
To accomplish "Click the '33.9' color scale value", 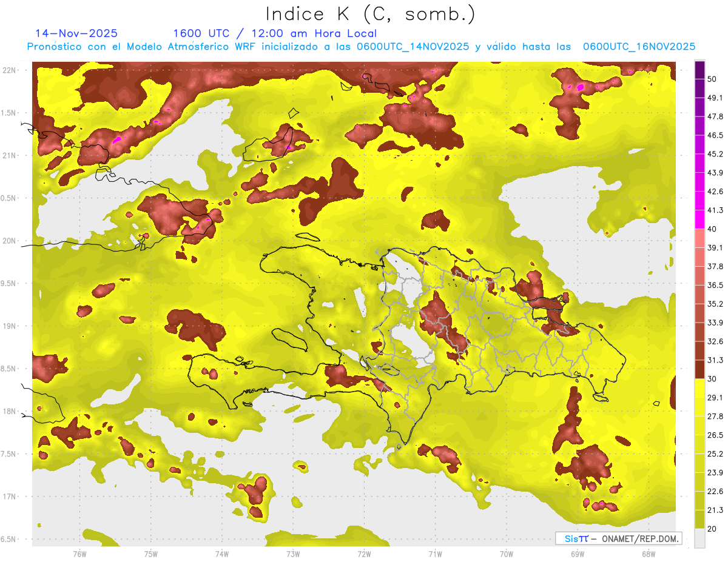I will tap(715, 323).
